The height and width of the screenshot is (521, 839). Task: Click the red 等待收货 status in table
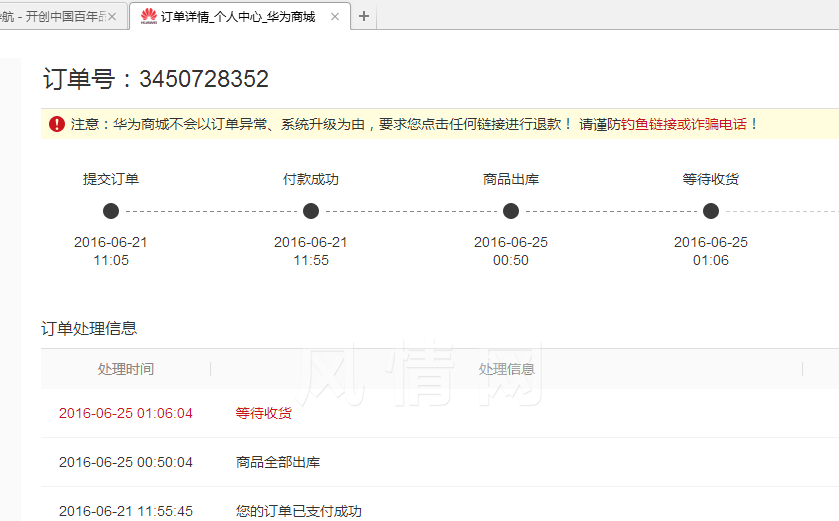tap(264, 413)
